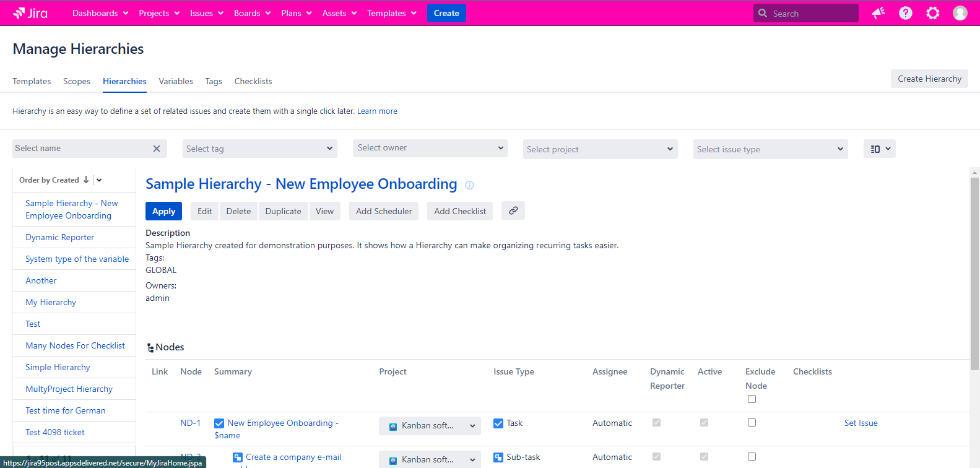This screenshot has width=980, height=468.
Task: Open the user profile avatar
Action: (x=960, y=13)
